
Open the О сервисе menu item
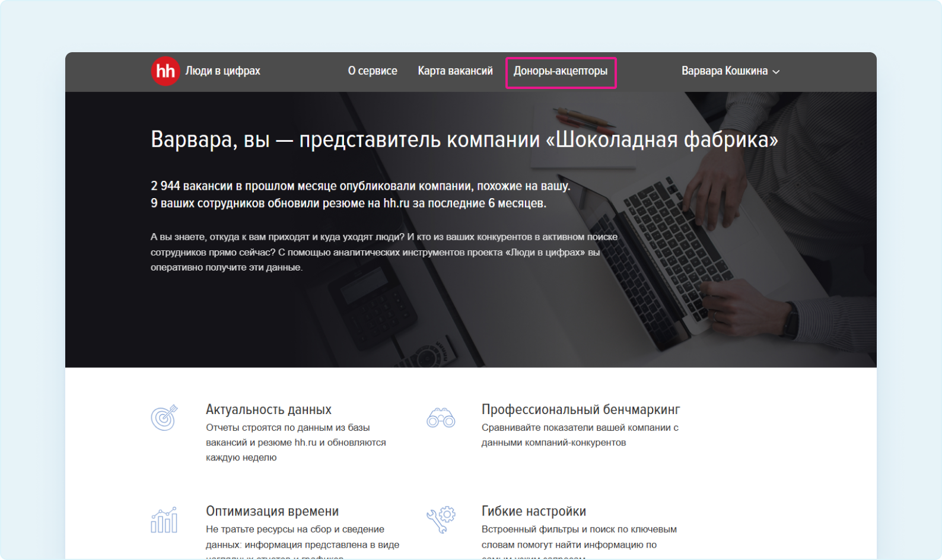point(373,71)
